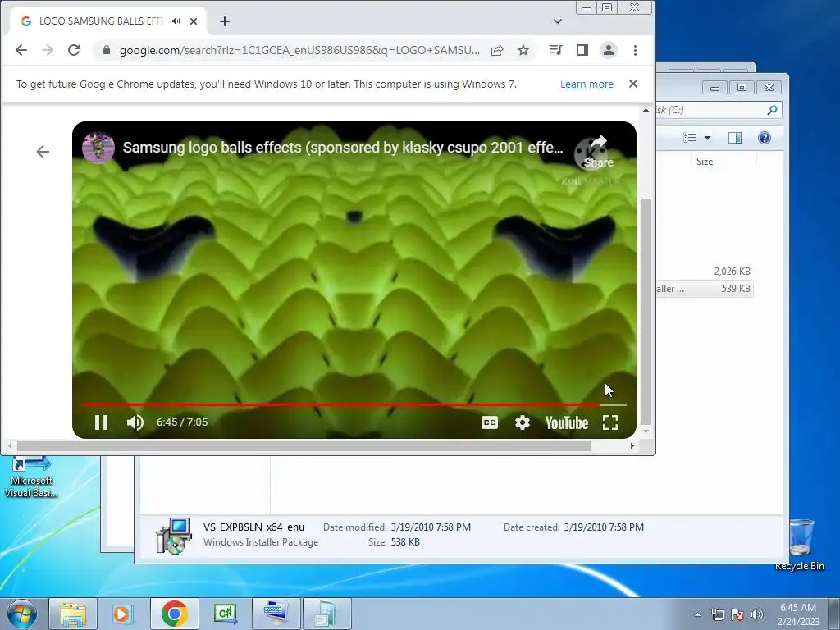Open Windows Explorer from the taskbar
This screenshot has width=840, height=630.
73,614
